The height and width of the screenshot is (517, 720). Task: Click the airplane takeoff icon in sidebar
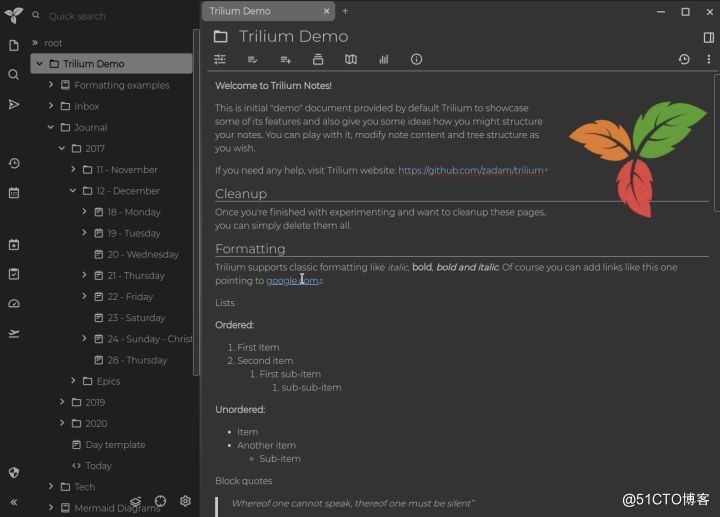(14, 333)
